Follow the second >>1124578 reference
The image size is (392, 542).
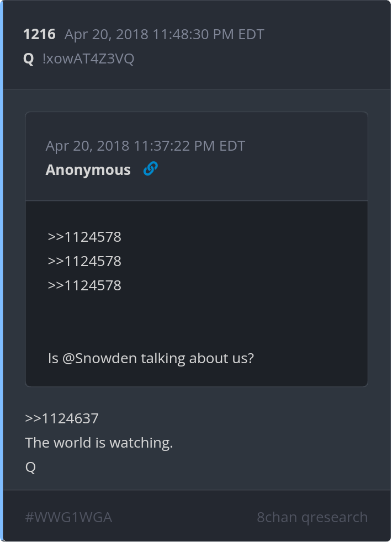84,261
